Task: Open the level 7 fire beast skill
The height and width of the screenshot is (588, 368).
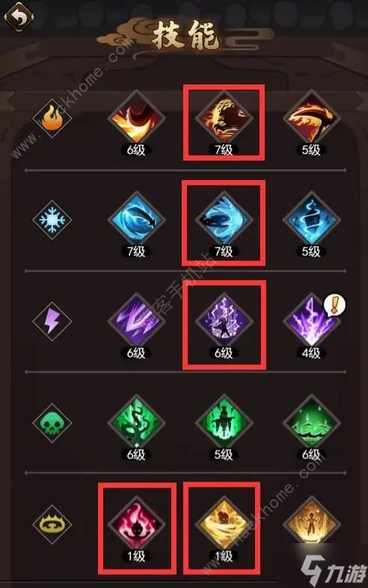Action: (x=224, y=119)
